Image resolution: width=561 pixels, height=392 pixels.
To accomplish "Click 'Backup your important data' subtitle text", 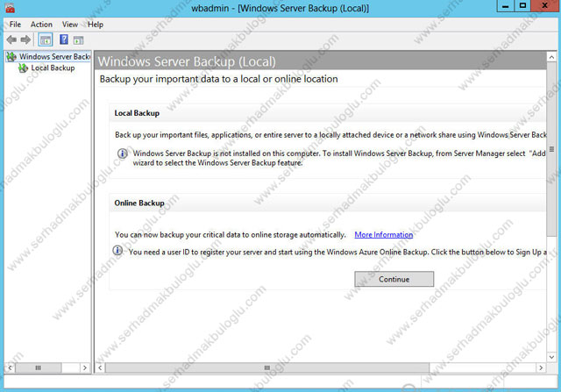I will [x=218, y=79].
